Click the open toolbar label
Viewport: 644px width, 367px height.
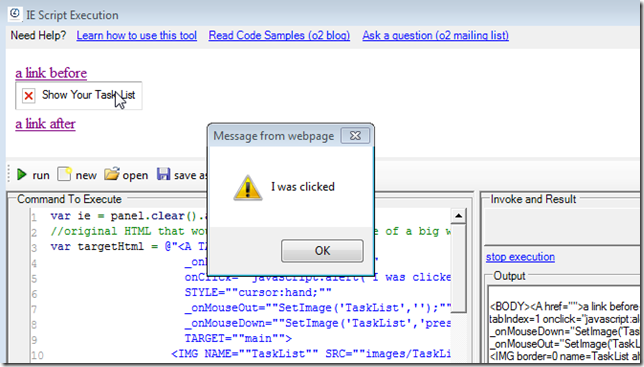coord(135,176)
